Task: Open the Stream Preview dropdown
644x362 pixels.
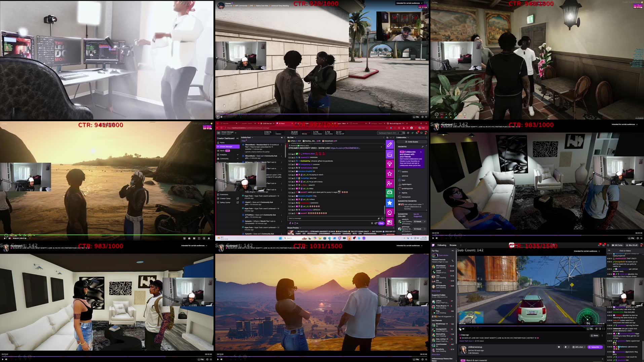Action: point(300,228)
